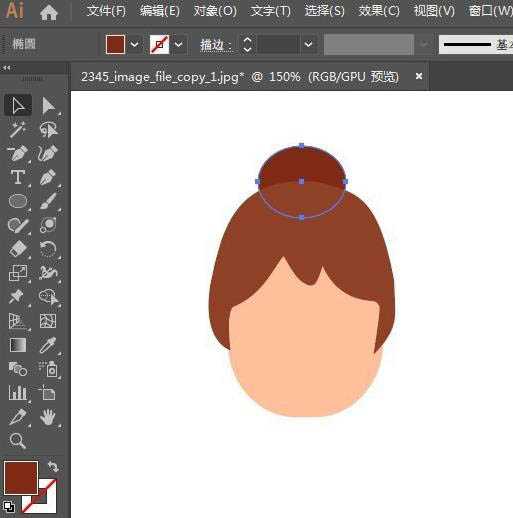Select the Direct Selection tool

click(49, 106)
